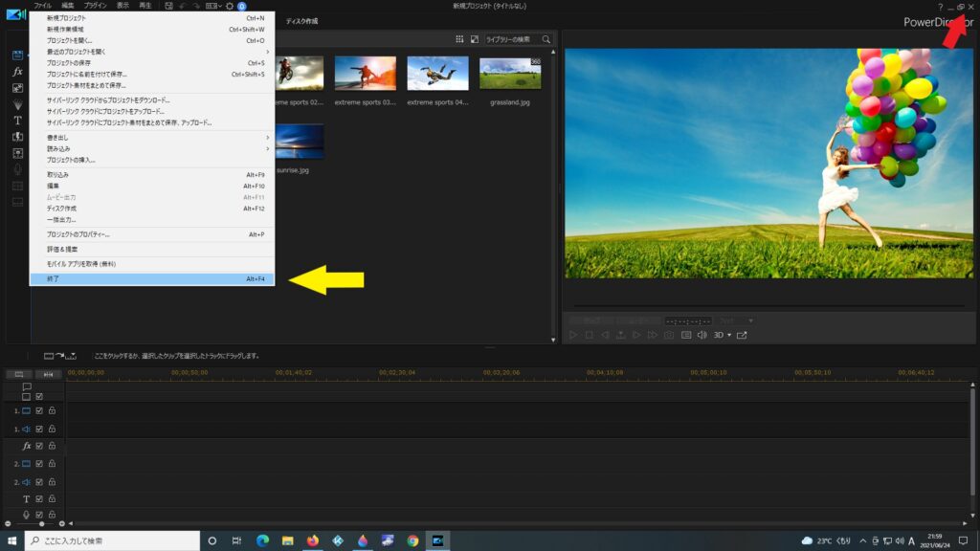The image size is (980, 551).
Task: Select the grassland.jpg thumbnail
Action: click(x=510, y=75)
